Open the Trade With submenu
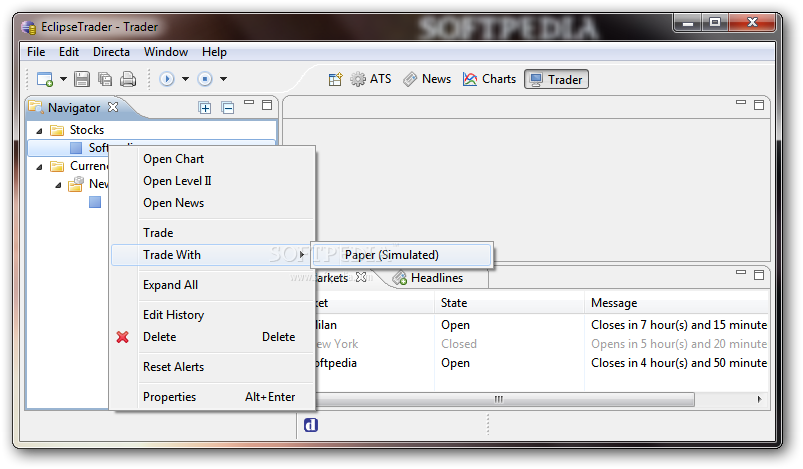Image resolution: width=803 pixels, height=469 pixels. [x=210, y=255]
